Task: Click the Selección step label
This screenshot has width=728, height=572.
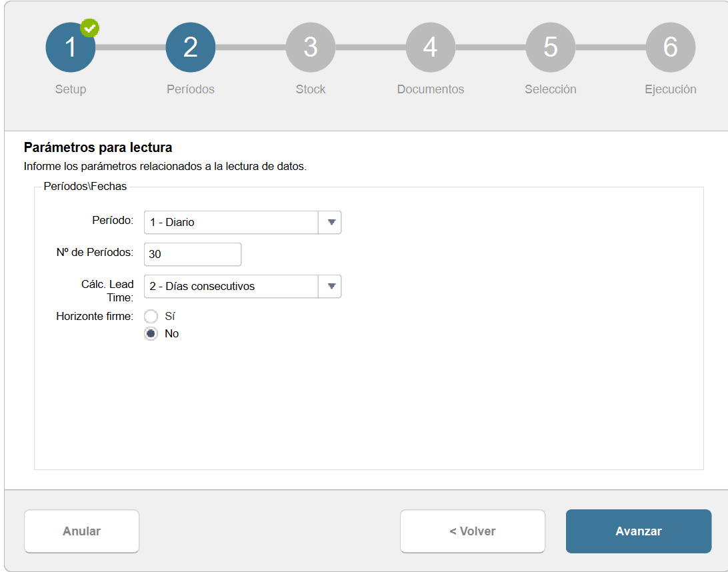Action: point(551,89)
